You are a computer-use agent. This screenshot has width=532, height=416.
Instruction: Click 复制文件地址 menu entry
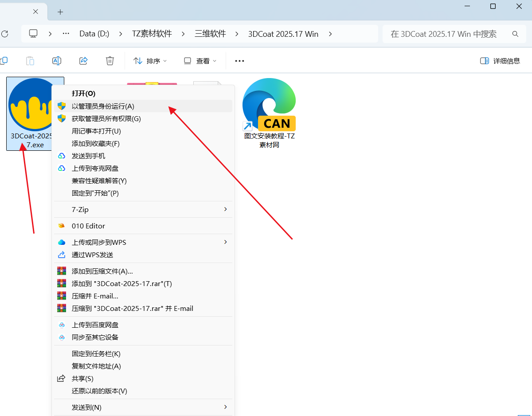pos(143,366)
